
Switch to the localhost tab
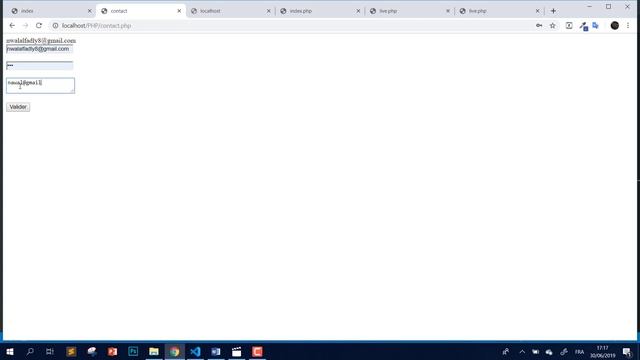pos(231,11)
